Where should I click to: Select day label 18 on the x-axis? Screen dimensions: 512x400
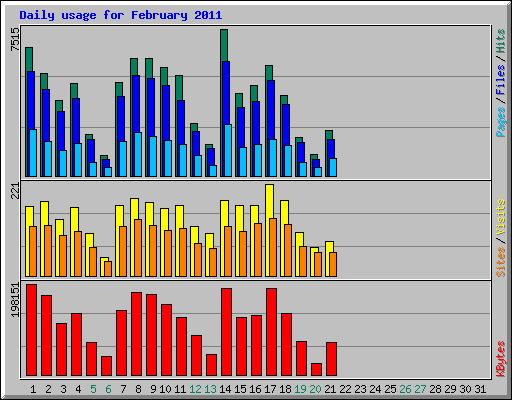[285, 389]
